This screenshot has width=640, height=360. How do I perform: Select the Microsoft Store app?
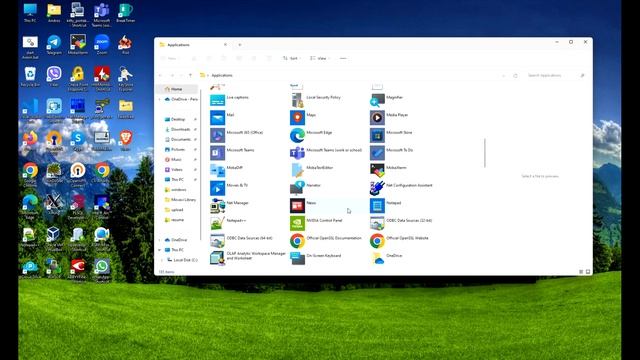391,135
